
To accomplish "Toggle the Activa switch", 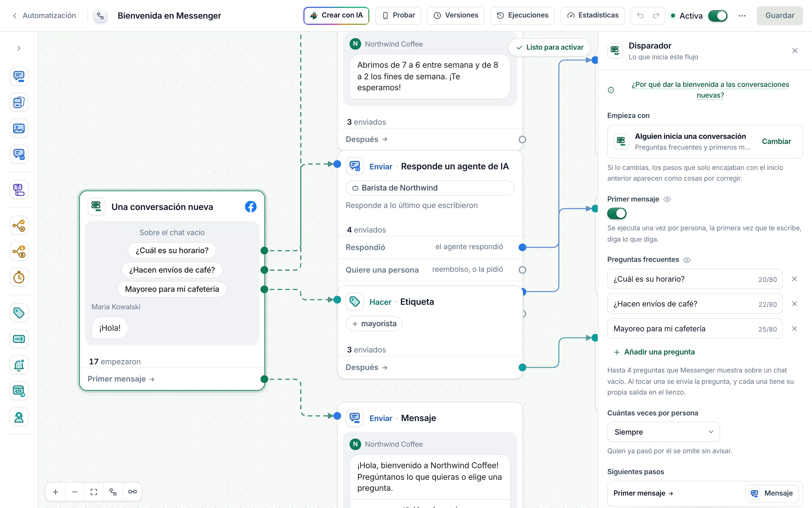I will pyautogui.click(x=717, y=16).
